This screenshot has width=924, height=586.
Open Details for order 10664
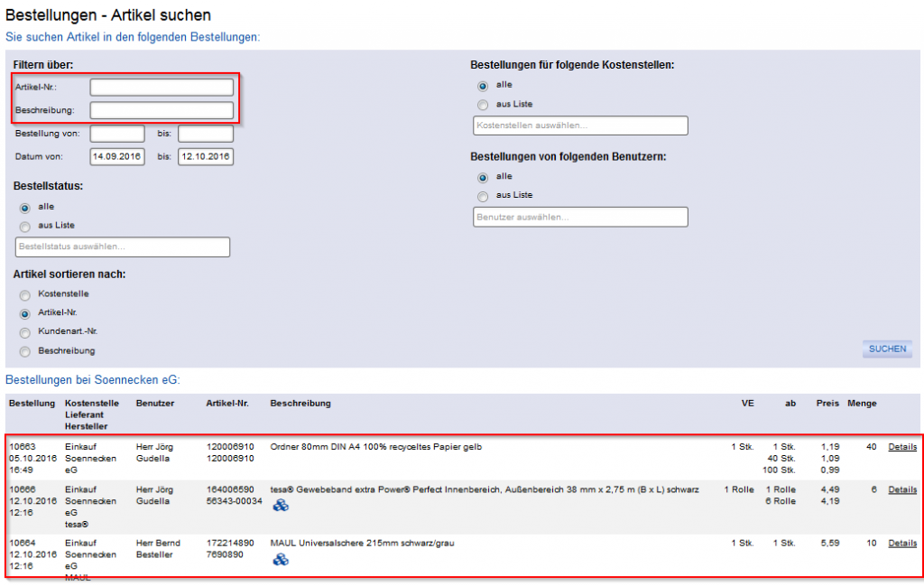pyautogui.click(x=902, y=544)
